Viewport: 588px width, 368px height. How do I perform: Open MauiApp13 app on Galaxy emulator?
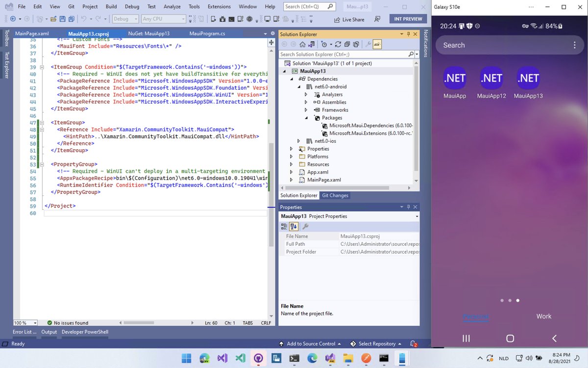point(528,82)
